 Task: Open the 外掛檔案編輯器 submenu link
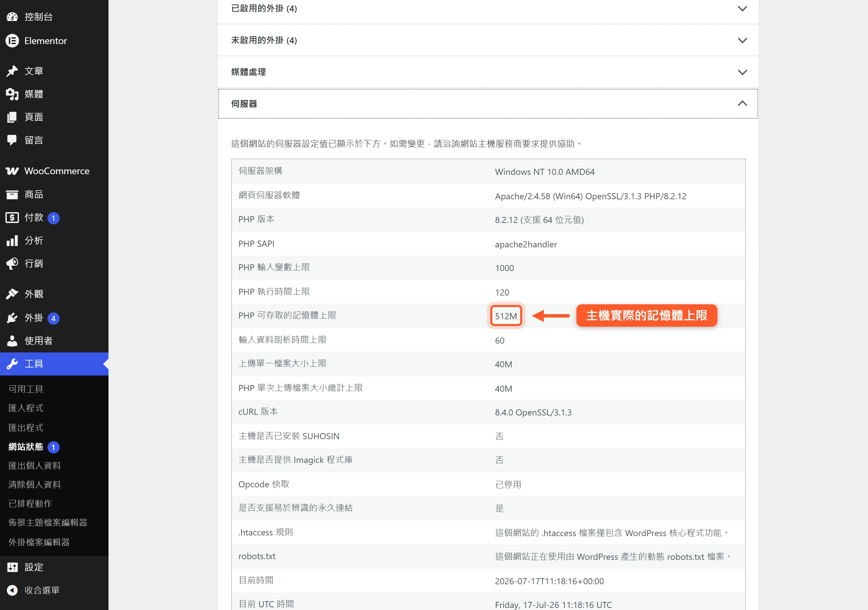coord(39,542)
